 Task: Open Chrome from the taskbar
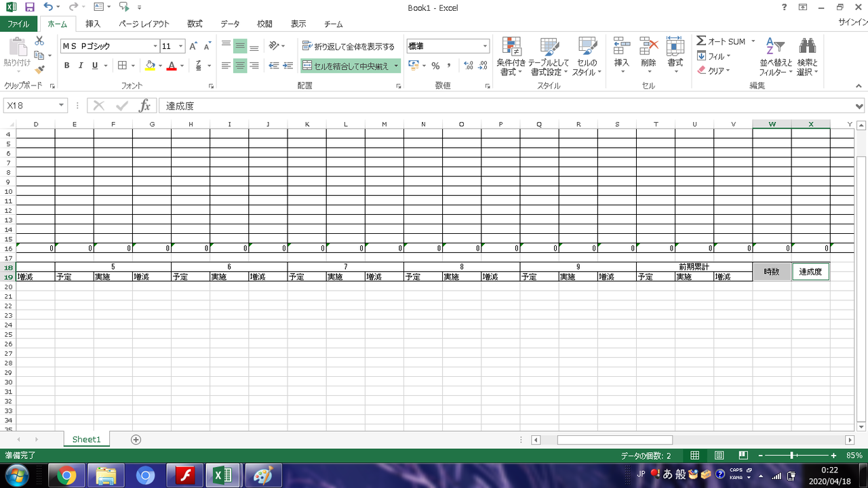(66, 476)
